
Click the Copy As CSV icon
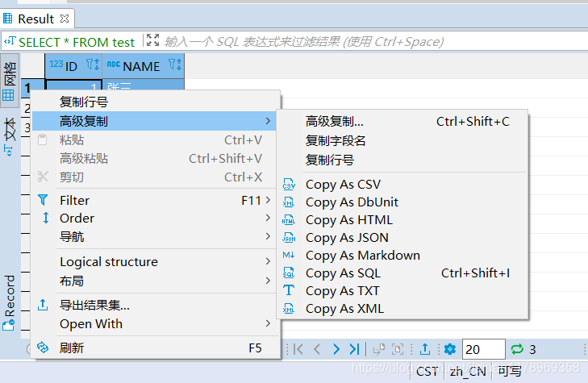click(289, 185)
